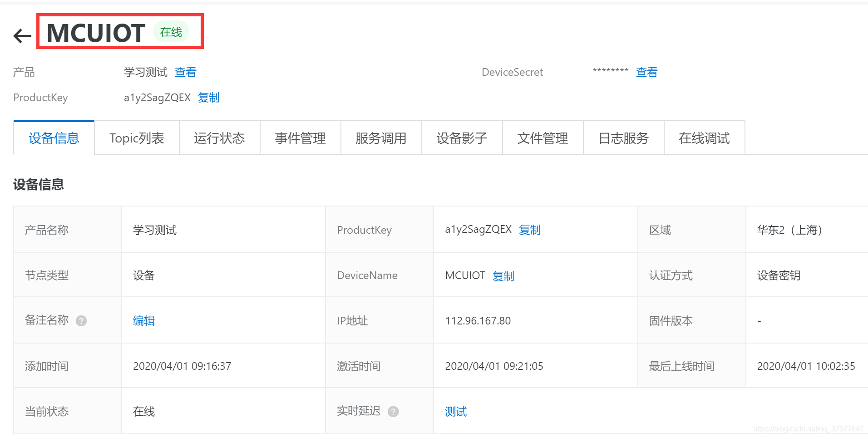Click the 添加时间 value 2020/04/01 09:16:37
Viewport: 868px width, 437px height.
tap(182, 366)
